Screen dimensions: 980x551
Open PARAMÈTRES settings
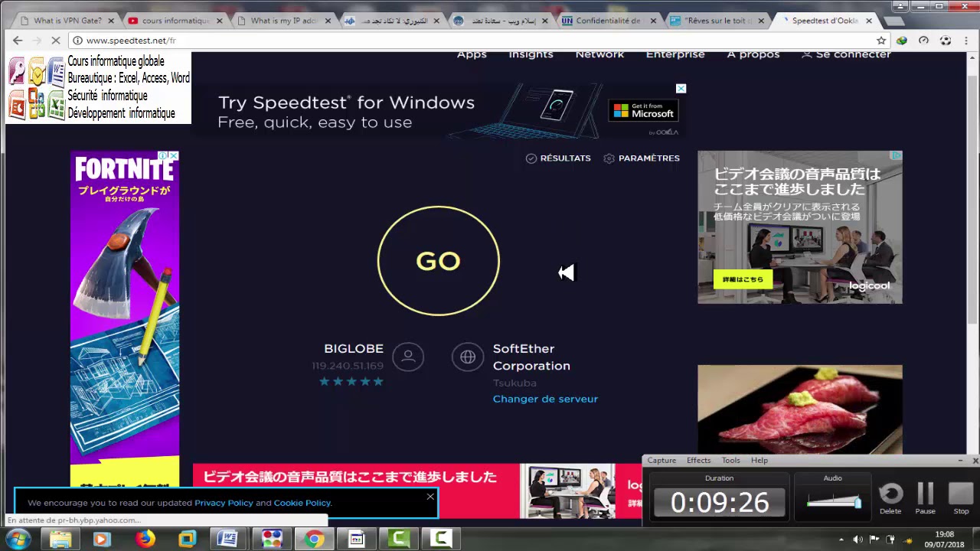coord(642,158)
